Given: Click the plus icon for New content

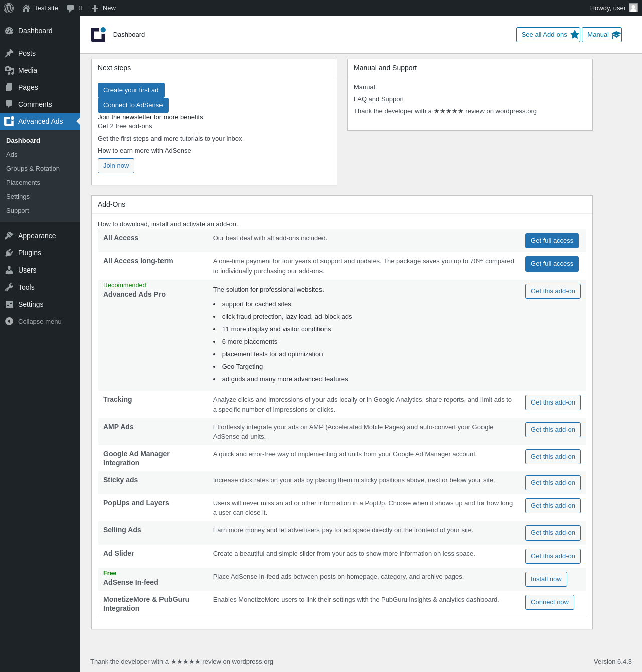Looking at the screenshot, I should [x=95, y=8].
